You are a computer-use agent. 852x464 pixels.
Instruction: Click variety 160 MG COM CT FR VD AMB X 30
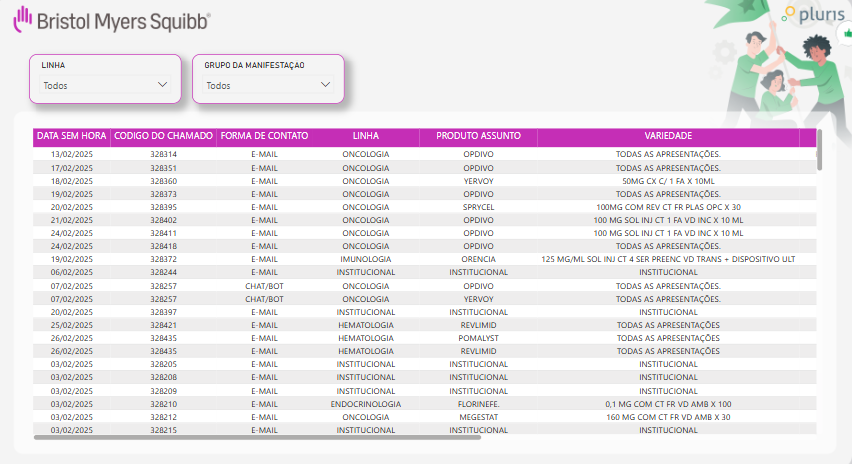(x=668, y=417)
